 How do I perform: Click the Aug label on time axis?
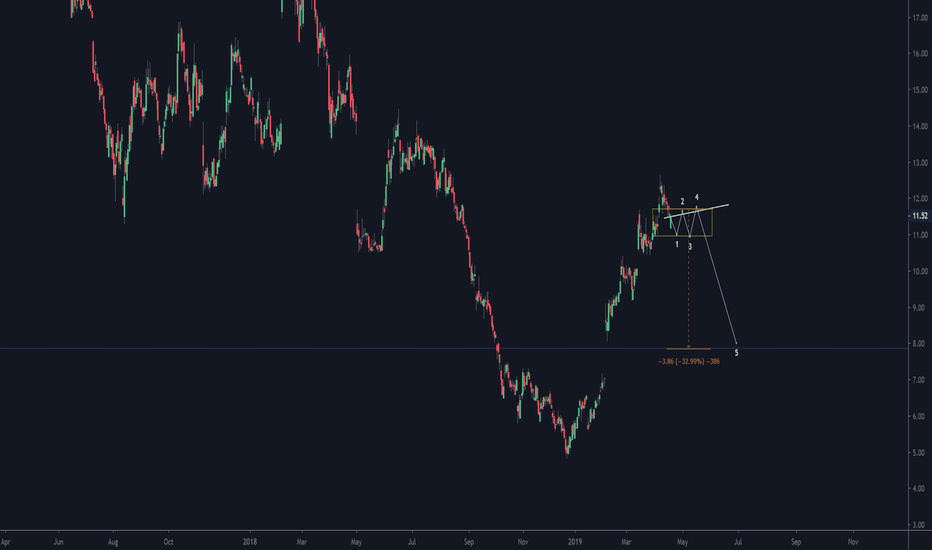113,542
